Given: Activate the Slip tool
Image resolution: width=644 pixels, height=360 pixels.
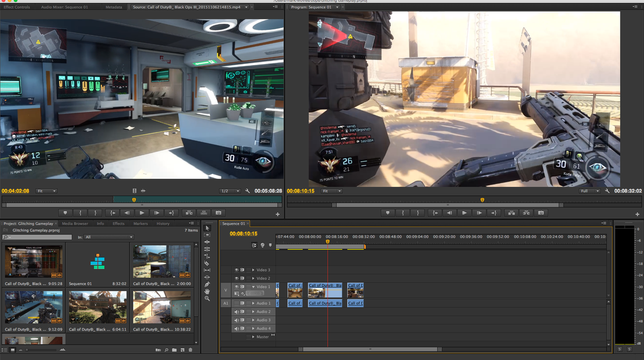Looking at the screenshot, I should pos(207,270).
